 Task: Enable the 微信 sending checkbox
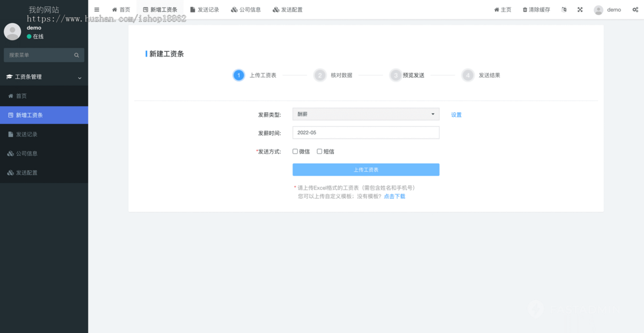point(295,151)
